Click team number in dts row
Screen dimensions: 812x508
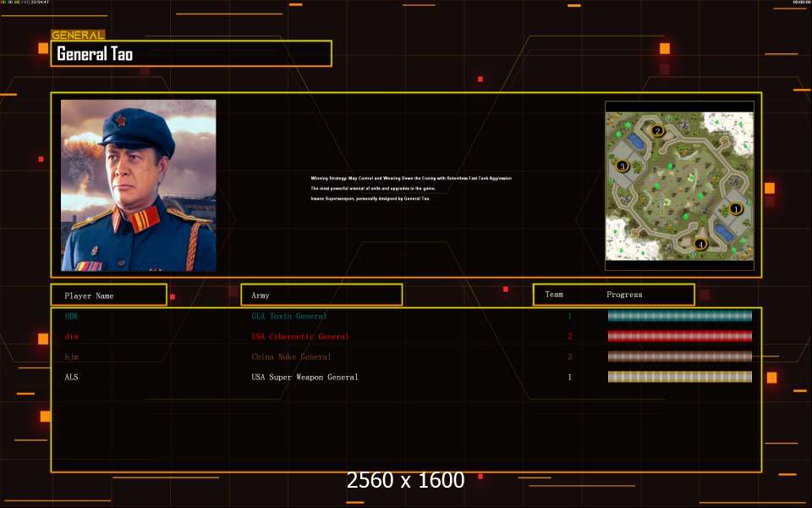[569, 336]
